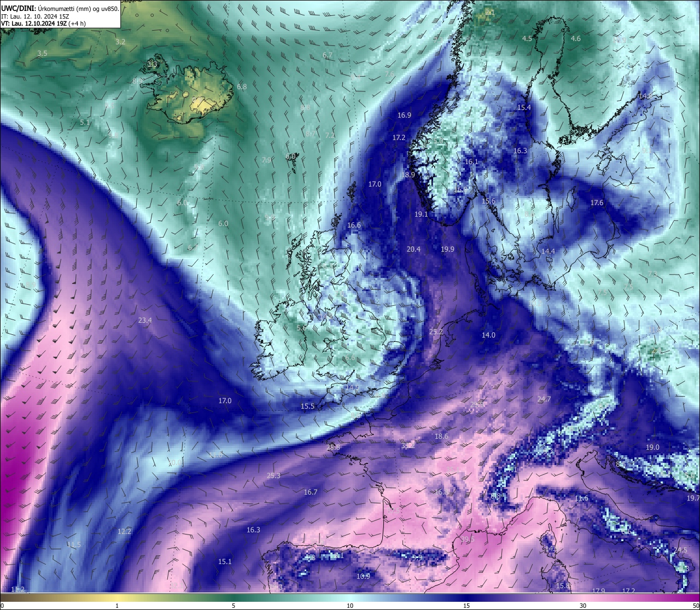Viewport: 700px width, 610px height.
Task: Click the color scale label 30
Action: pyautogui.click(x=583, y=606)
